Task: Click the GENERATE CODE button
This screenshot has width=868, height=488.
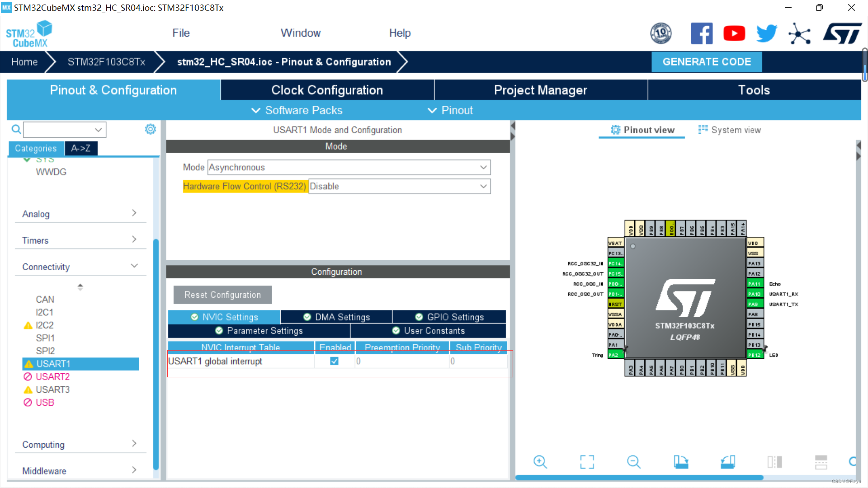Action: pos(706,62)
